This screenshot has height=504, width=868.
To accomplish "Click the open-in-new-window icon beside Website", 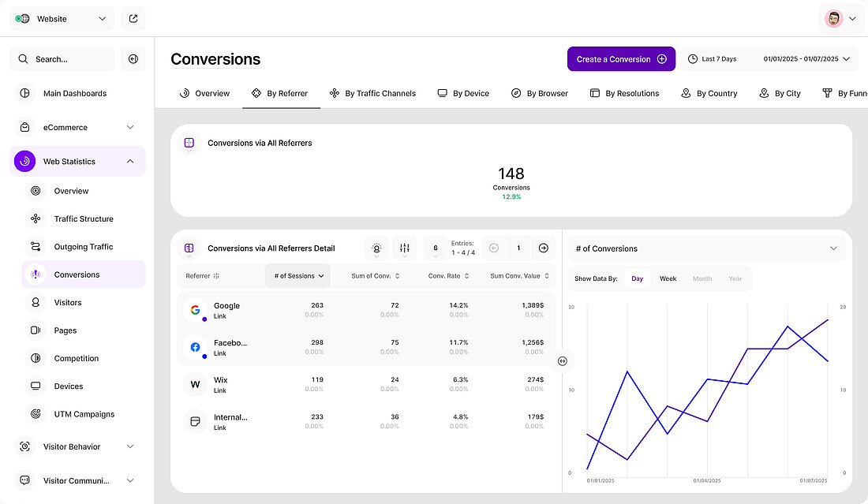I will click(133, 18).
